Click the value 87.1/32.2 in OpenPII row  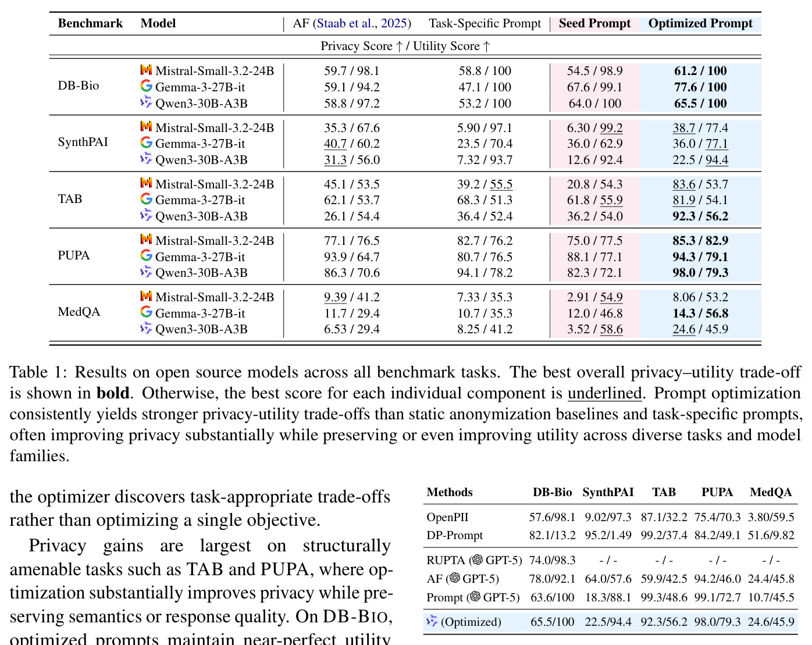(x=664, y=517)
